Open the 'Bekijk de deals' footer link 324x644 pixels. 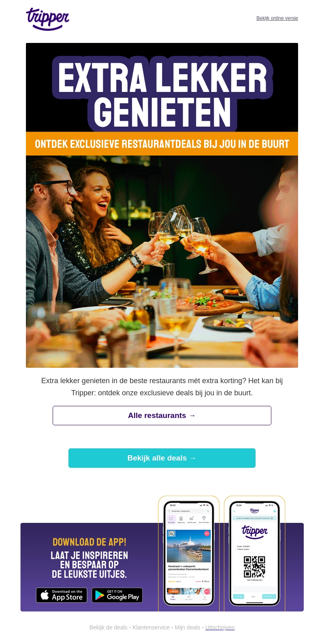(108, 627)
